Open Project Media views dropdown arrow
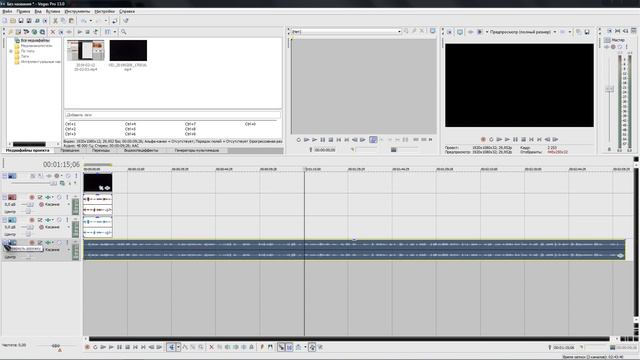 [x=115, y=32]
